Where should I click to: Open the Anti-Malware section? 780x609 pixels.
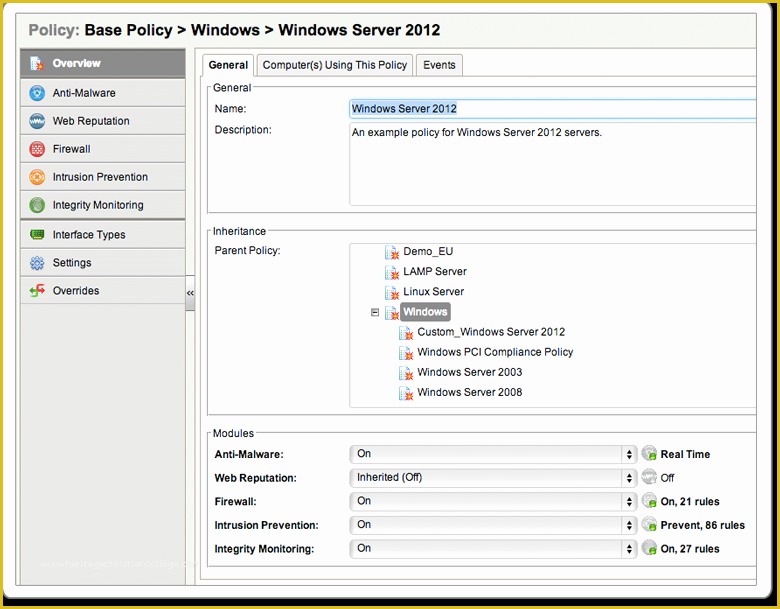[102, 93]
